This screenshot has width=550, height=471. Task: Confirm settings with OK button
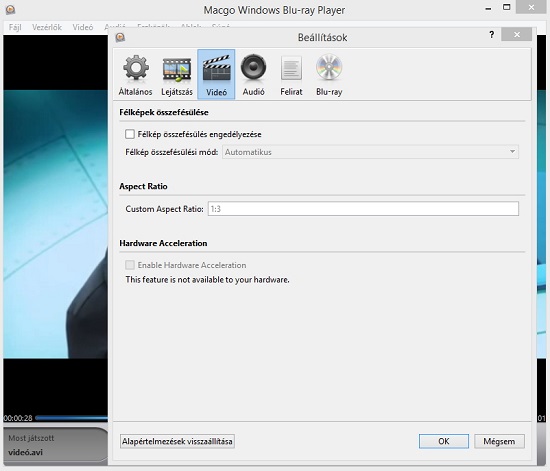tap(444, 441)
